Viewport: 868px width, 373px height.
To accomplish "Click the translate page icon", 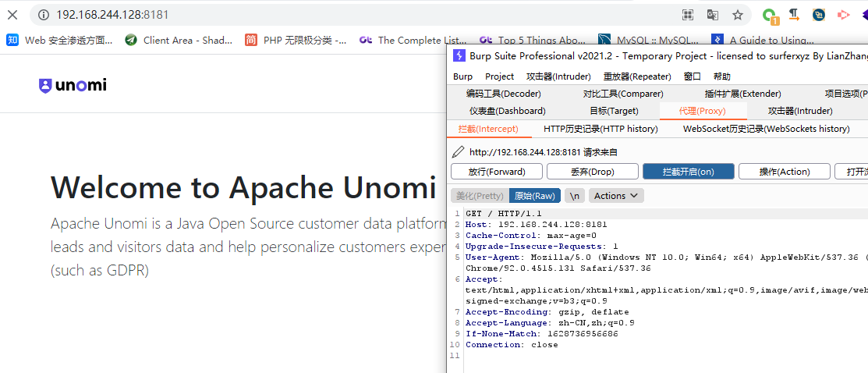I will coord(713,15).
